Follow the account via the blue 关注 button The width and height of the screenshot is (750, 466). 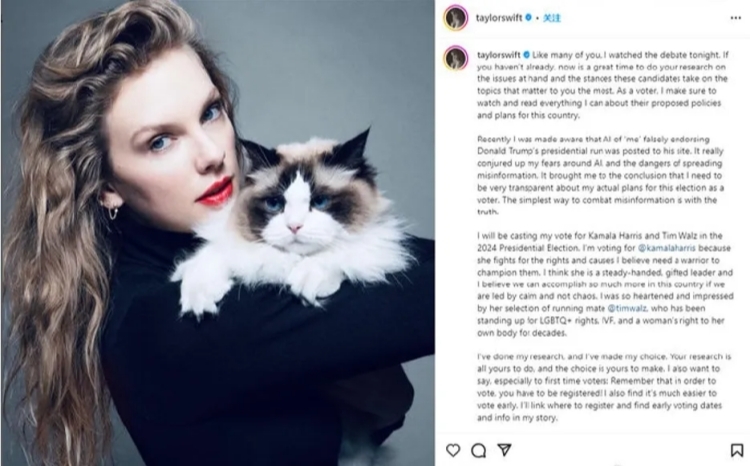pyautogui.click(x=552, y=18)
